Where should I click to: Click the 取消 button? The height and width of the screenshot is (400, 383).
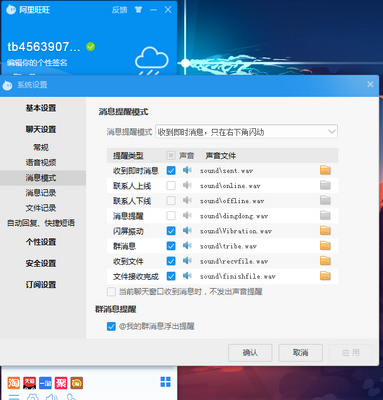[300, 353]
